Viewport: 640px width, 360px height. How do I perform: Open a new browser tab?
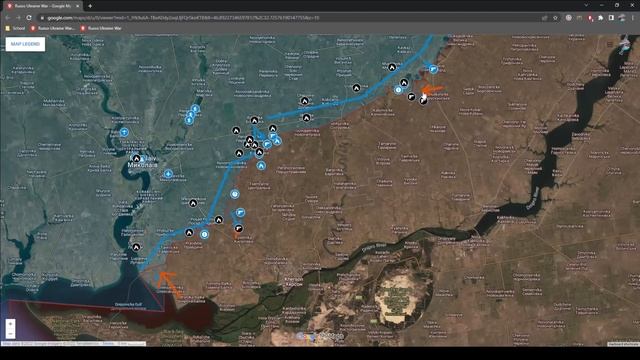tap(90, 6)
